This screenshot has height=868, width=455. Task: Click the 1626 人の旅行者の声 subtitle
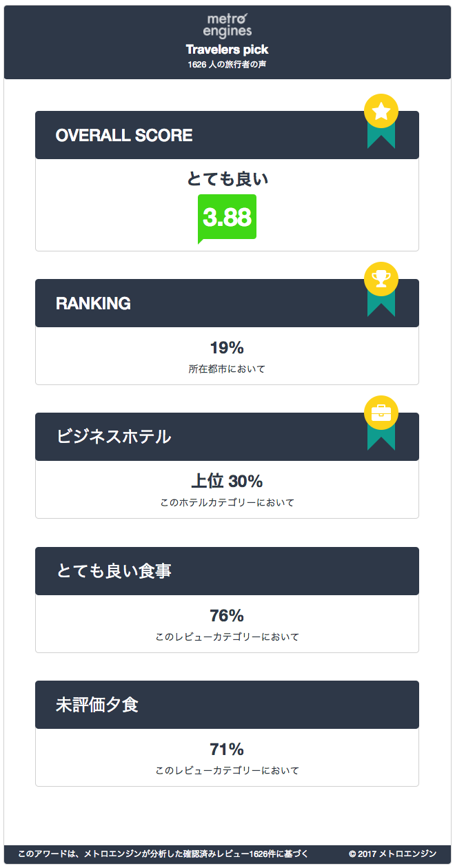pos(228,65)
